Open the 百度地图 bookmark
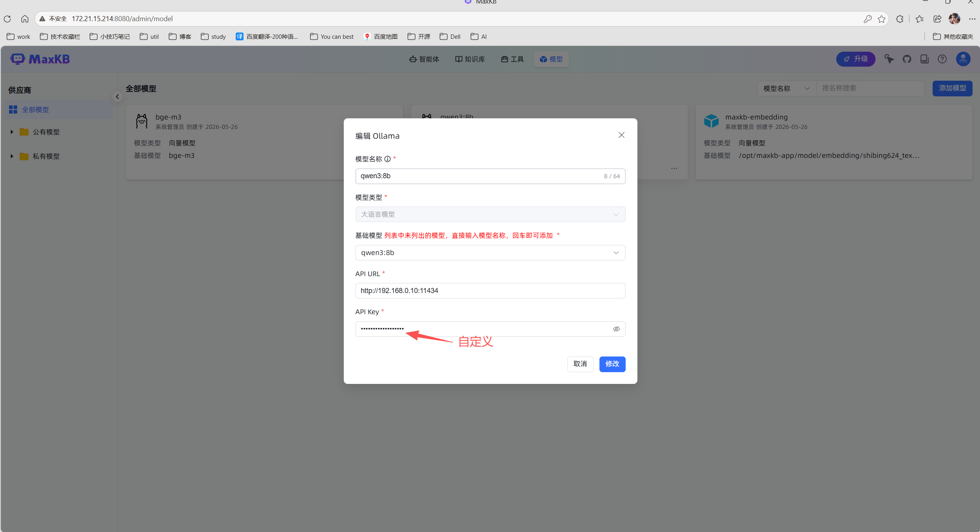The height and width of the screenshot is (532, 980). pos(381,37)
